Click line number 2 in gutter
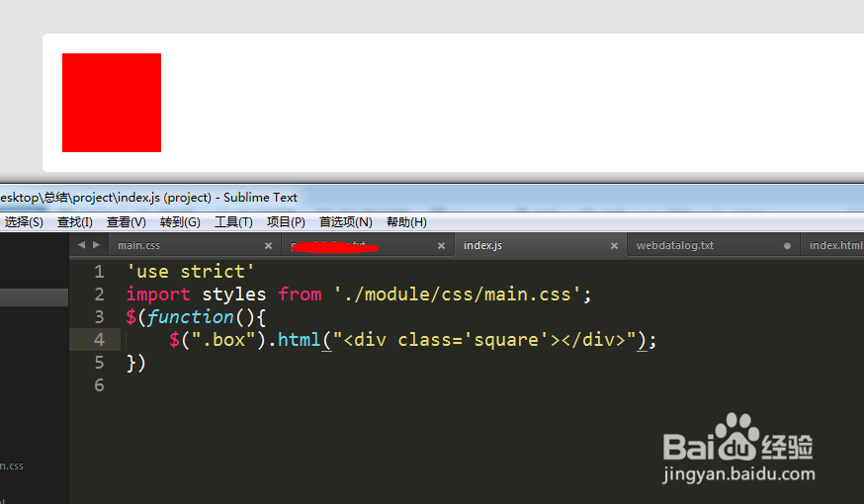The width and height of the screenshot is (864, 504). (99, 294)
